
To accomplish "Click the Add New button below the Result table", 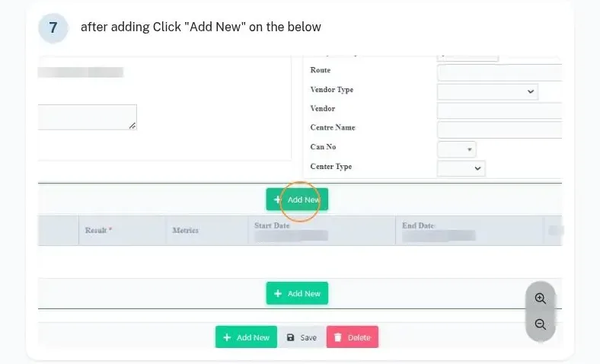I will (297, 293).
